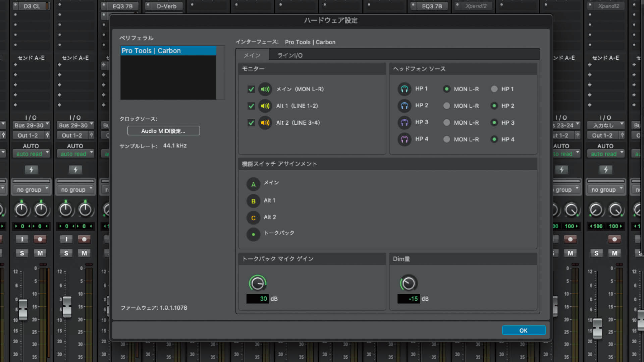This screenshot has height=362, width=644.
Task: Click record enable on the second Bus 29-30 track
Action: point(84,239)
